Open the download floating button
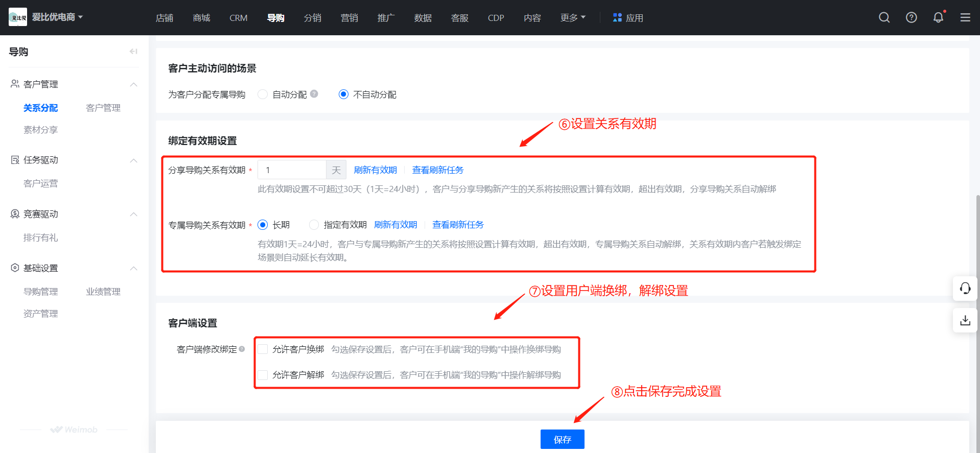 coord(965,320)
